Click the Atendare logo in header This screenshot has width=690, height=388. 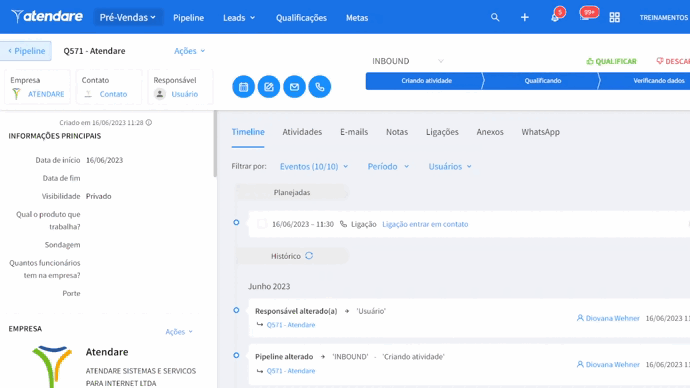coord(47,17)
